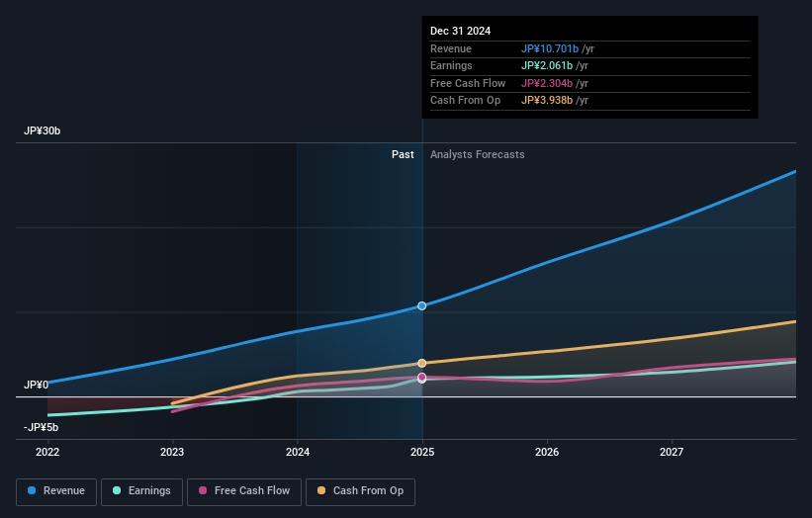Click the Revenue row label in tooltip
Screen dimensions: 812x518
point(451,48)
